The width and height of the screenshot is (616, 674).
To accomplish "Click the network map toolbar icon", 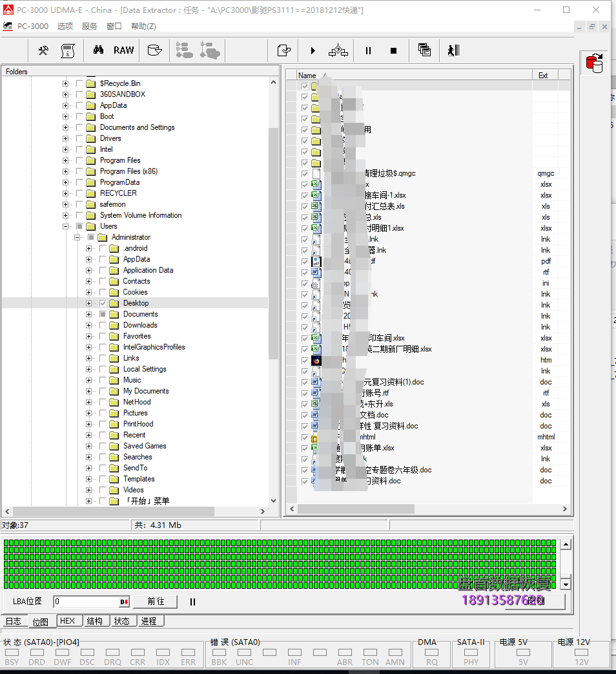I will coord(338,50).
